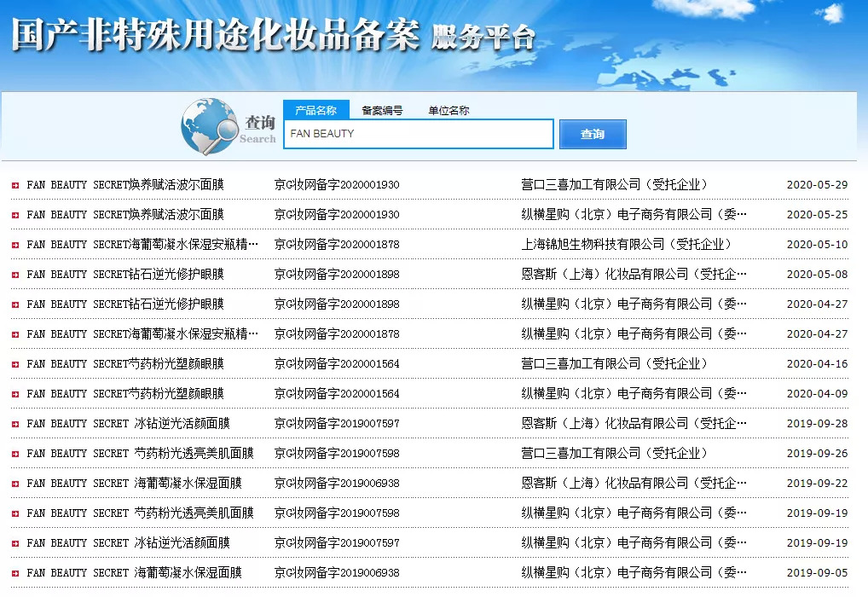The width and height of the screenshot is (868, 597).
Task: Click filing number 京G妆网备字2020001930 in 2020-05-29 row
Action: pos(337,184)
